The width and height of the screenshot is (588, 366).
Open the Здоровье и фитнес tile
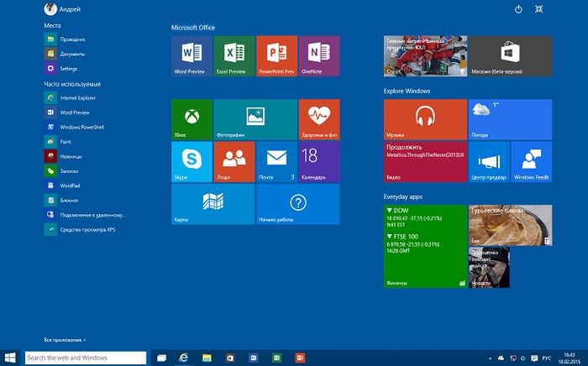pos(319,119)
